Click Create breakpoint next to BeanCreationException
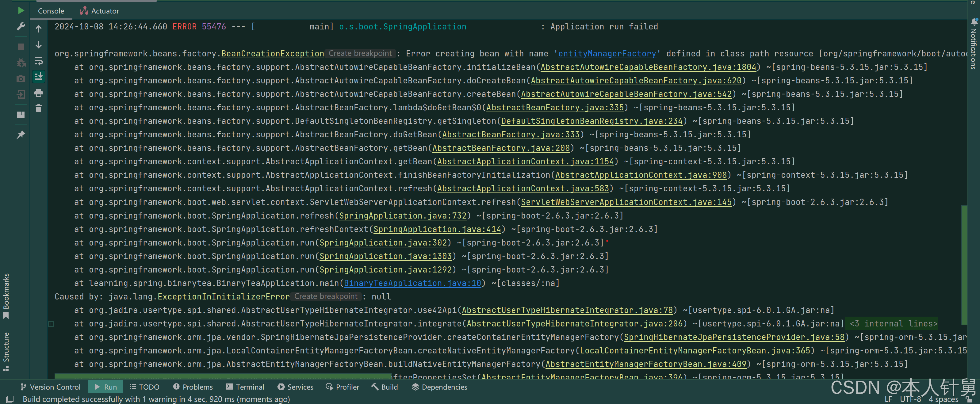Screen dimensions: 980x404 (x=360, y=53)
